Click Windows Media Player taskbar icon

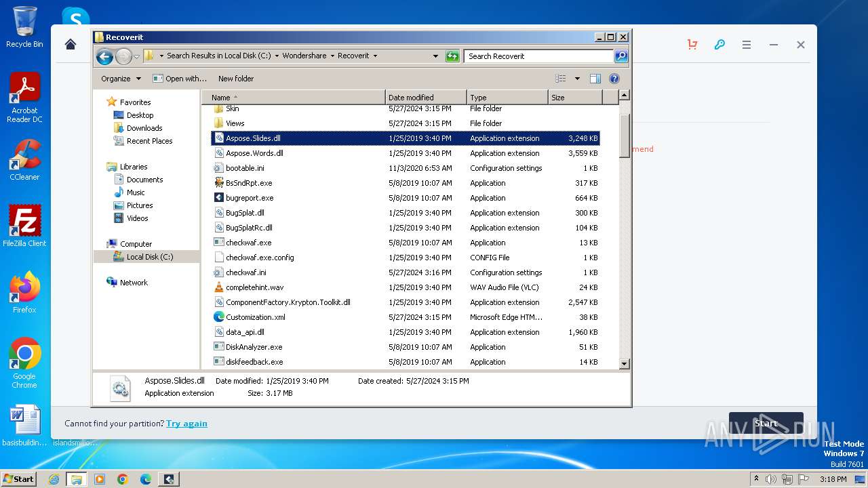[100, 479]
